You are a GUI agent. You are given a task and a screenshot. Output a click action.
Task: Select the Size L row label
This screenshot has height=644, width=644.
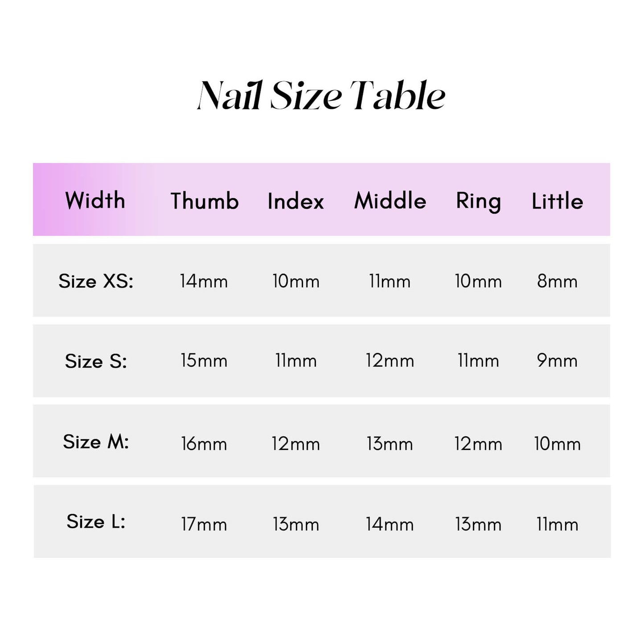[x=96, y=521]
